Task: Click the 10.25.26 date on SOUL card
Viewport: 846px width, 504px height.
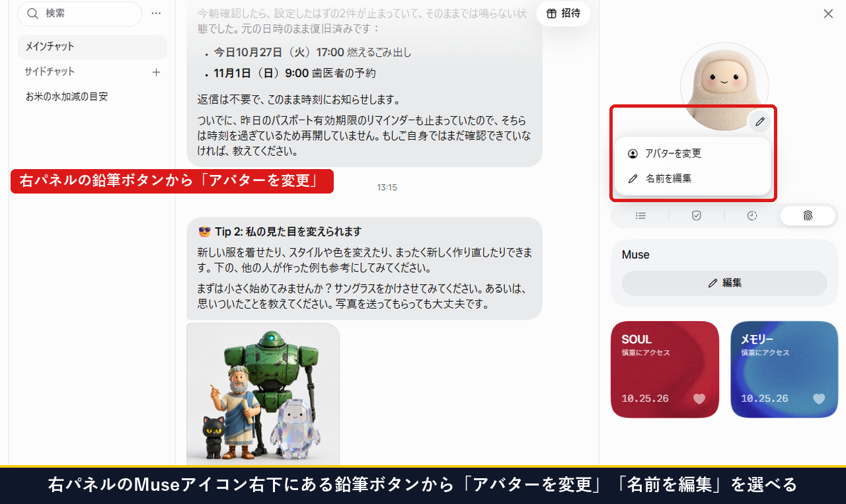Action: point(645,398)
